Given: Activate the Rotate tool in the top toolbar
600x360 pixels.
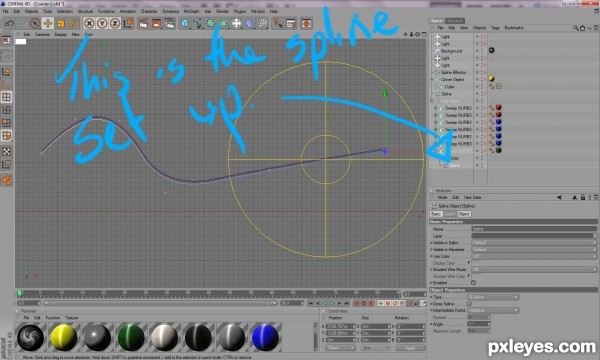Looking at the screenshot, I should (73, 24).
